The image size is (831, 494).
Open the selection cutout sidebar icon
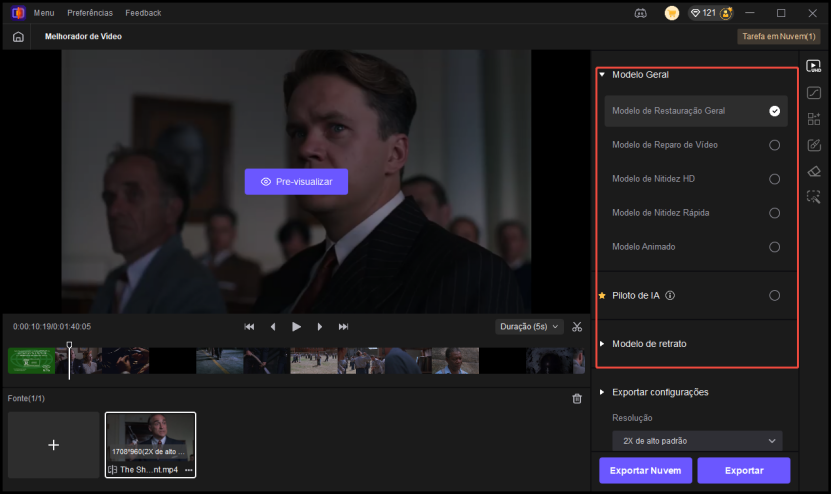pyautogui.click(x=814, y=197)
